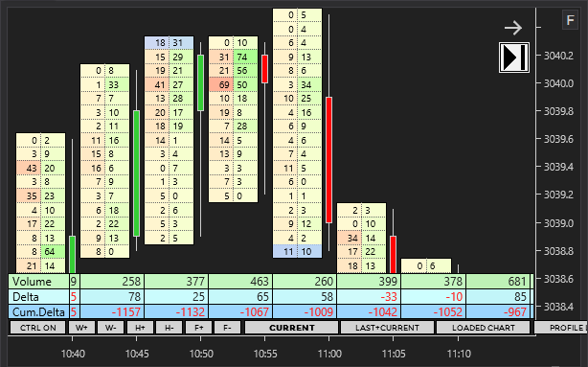The height and width of the screenshot is (367, 588).
Task: Increase width with W+ button
Action: point(81,328)
